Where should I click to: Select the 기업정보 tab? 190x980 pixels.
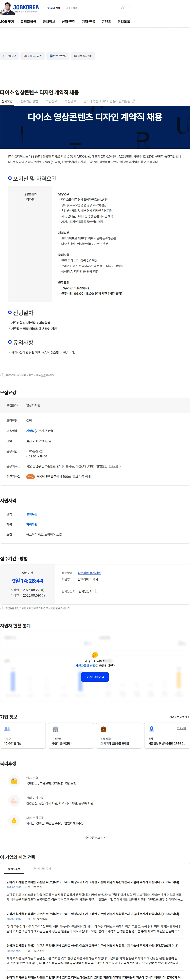click(x=51, y=101)
